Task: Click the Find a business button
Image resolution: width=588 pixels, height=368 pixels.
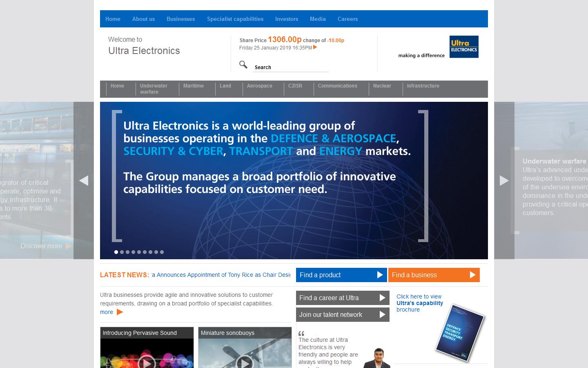Action: [x=434, y=275]
